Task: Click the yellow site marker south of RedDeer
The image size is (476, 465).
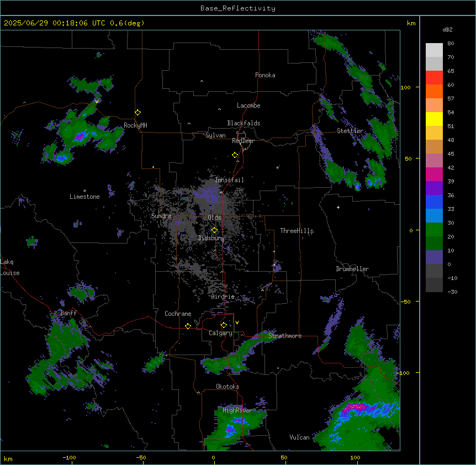Action: click(x=235, y=155)
